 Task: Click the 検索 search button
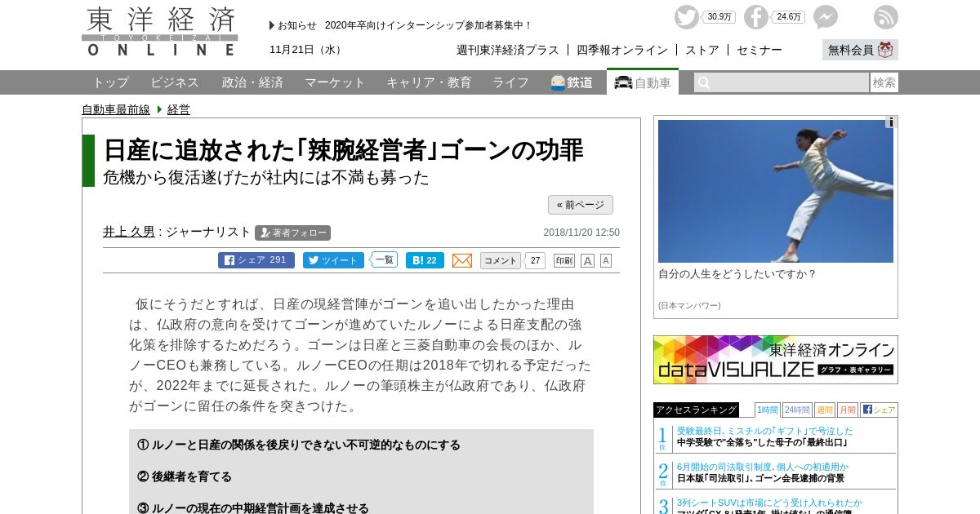(x=884, y=82)
